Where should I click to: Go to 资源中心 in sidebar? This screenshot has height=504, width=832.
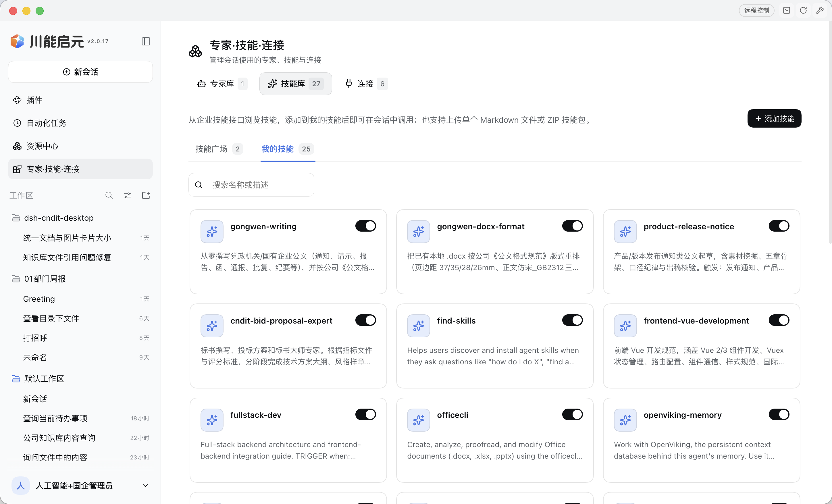tap(80, 146)
